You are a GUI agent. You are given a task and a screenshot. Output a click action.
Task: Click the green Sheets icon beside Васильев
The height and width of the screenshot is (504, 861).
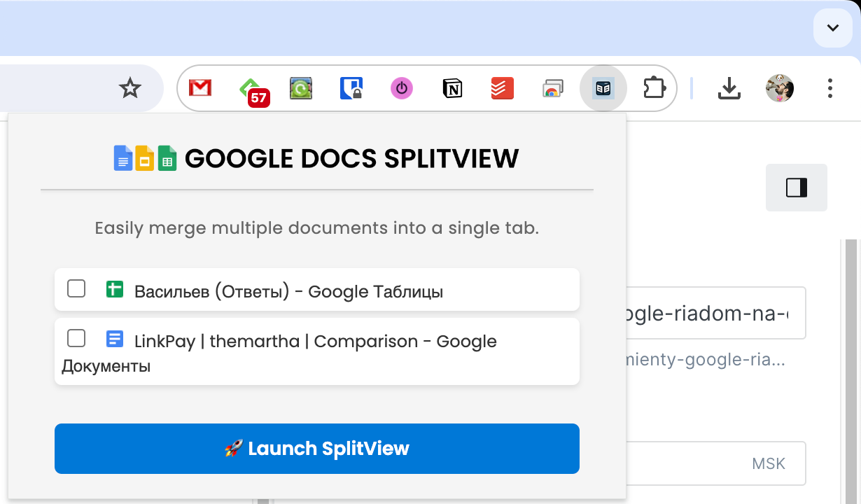(x=115, y=288)
